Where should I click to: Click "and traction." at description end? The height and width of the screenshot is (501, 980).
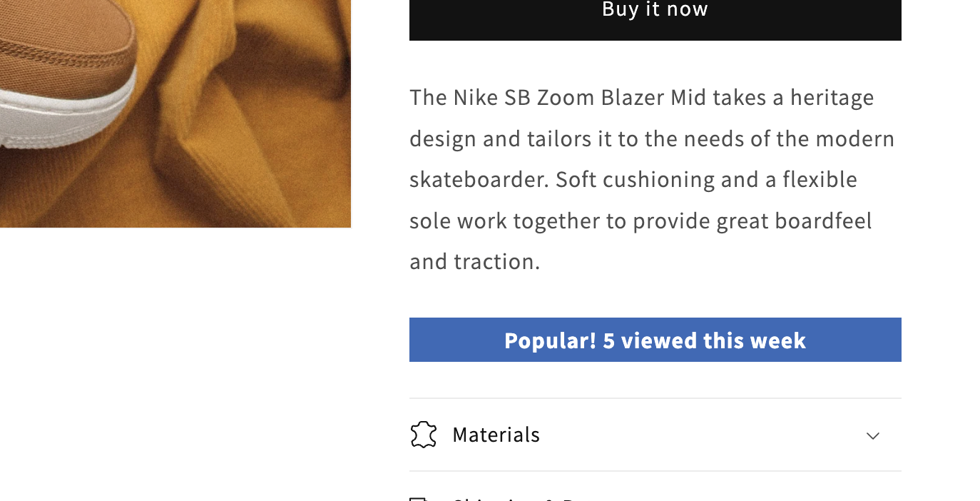pyautogui.click(x=474, y=261)
